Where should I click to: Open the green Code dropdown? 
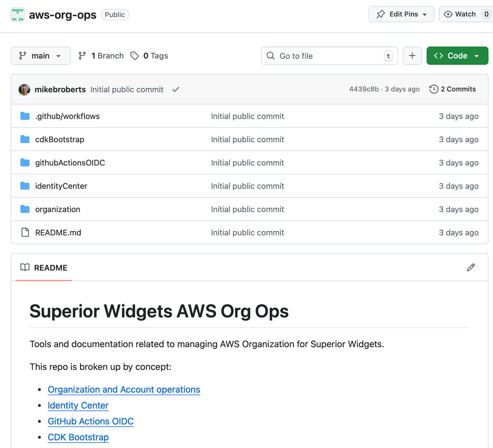point(457,56)
